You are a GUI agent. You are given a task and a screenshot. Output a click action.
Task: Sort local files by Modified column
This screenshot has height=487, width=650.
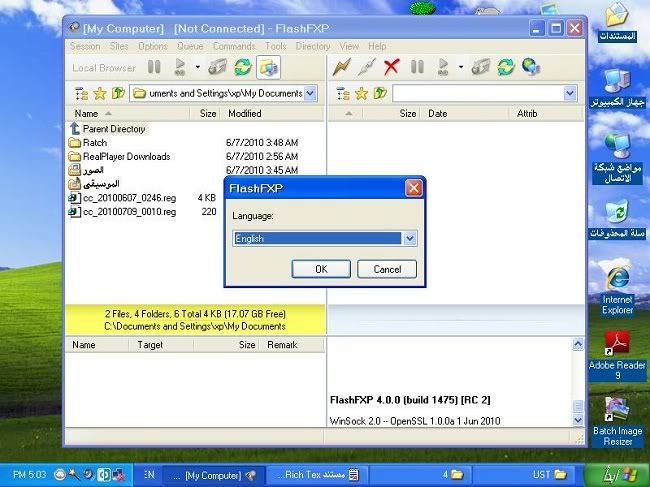272,114
